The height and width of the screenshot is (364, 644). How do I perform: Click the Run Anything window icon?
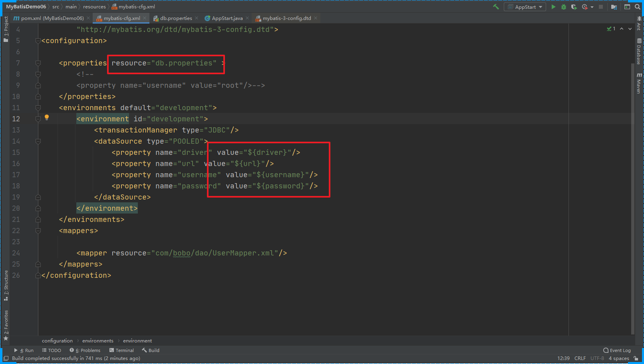[x=627, y=7]
